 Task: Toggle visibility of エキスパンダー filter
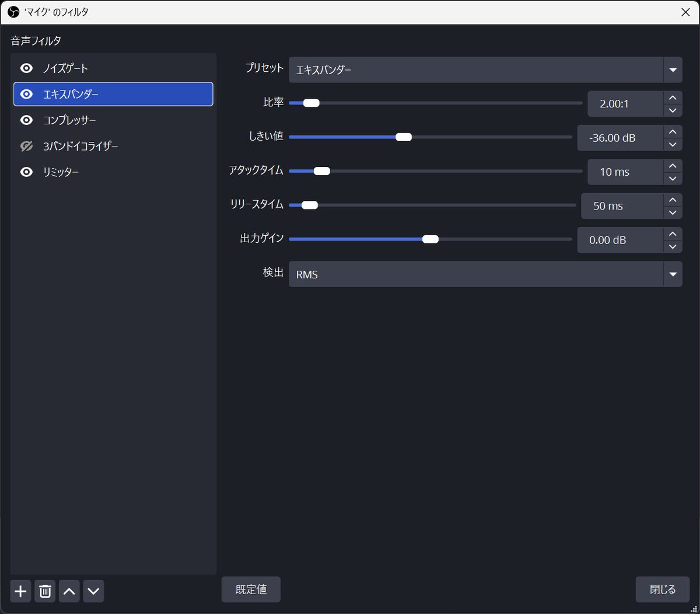click(26, 94)
